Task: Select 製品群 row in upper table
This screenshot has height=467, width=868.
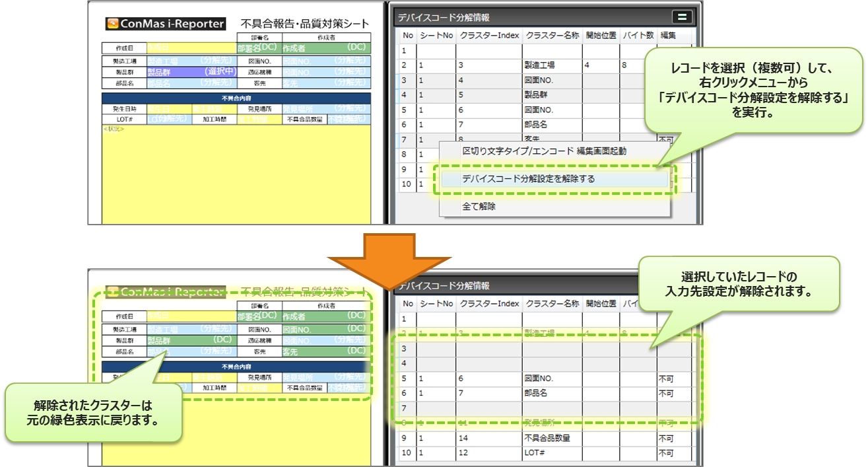Action: click(x=545, y=94)
